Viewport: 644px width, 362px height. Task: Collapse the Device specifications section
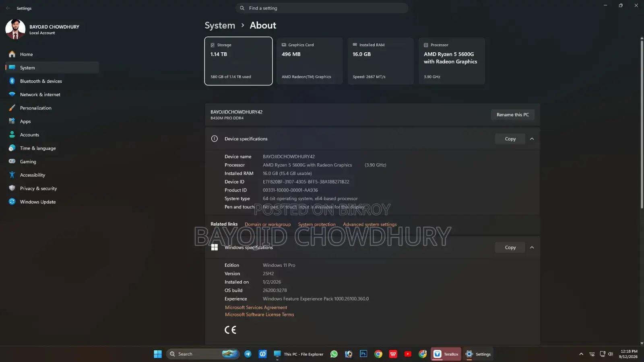[x=532, y=139]
